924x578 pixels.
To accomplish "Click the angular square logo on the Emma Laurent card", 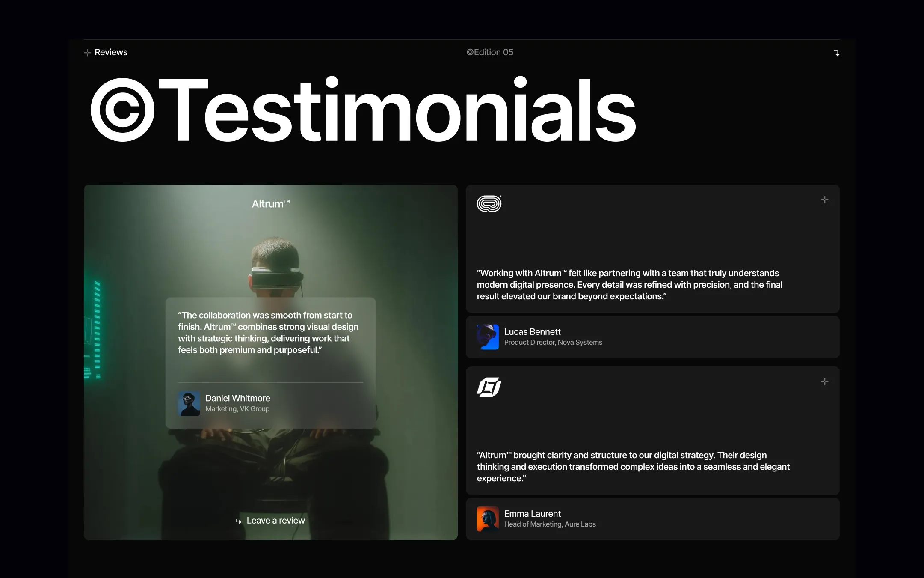I will 489,387.
